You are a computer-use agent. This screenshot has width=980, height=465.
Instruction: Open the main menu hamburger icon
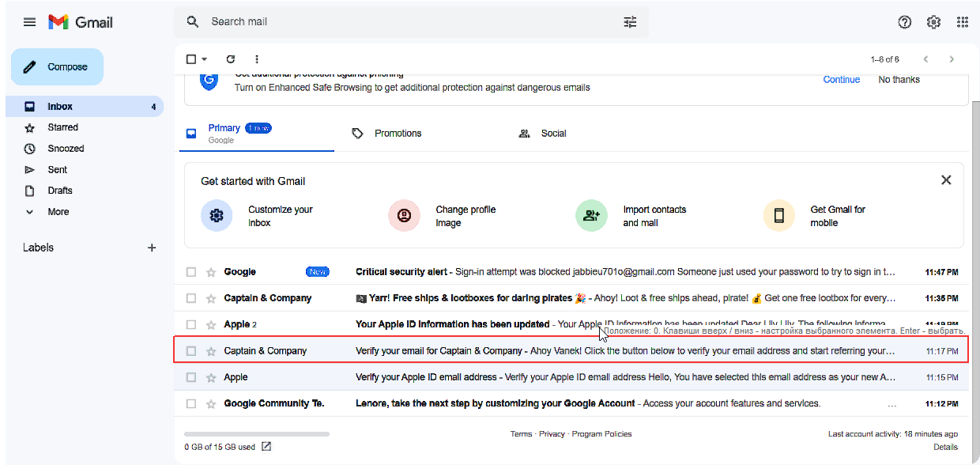29,22
